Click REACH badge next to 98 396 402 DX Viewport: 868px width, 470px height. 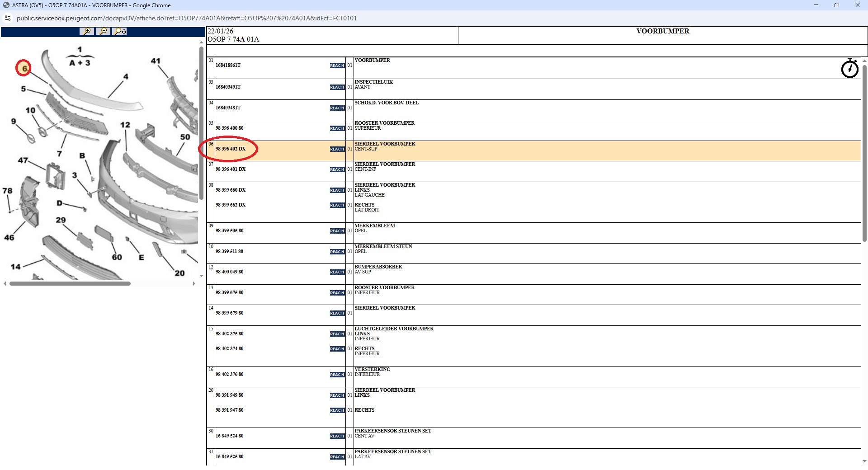click(337, 149)
